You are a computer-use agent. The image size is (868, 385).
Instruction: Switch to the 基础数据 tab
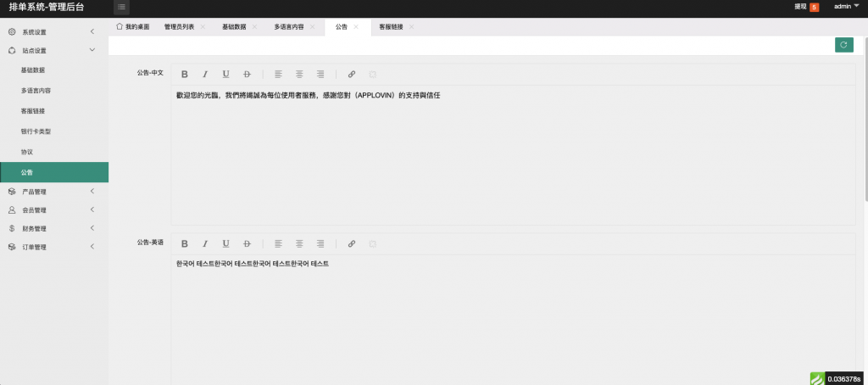tap(234, 26)
